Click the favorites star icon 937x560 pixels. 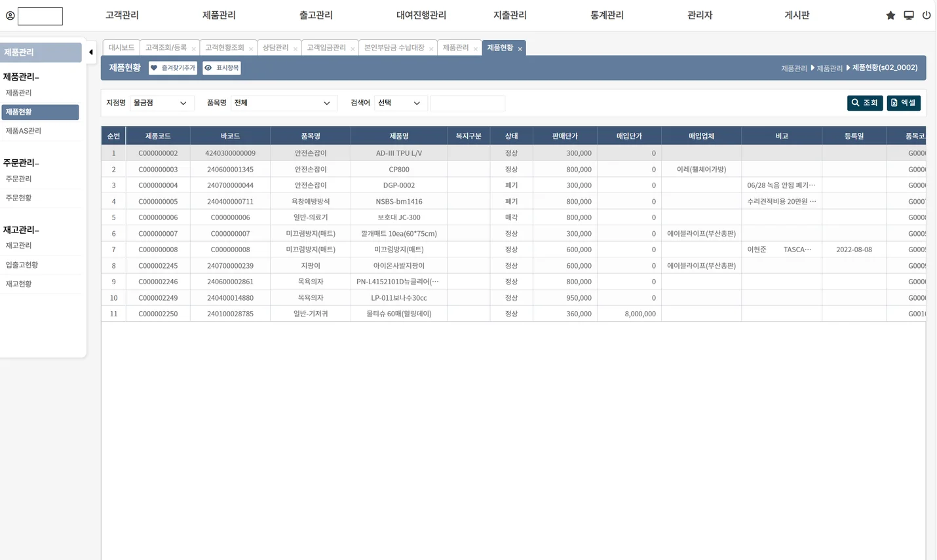pos(890,15)
